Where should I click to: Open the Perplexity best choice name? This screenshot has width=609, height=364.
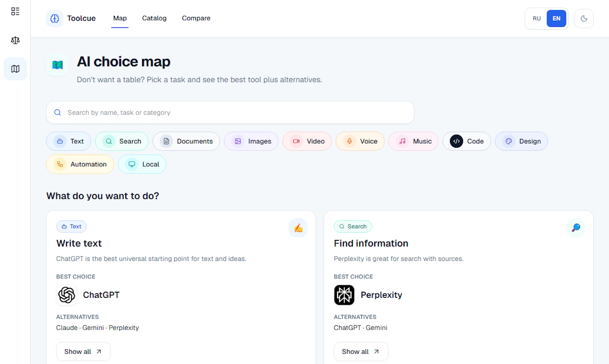381,295
